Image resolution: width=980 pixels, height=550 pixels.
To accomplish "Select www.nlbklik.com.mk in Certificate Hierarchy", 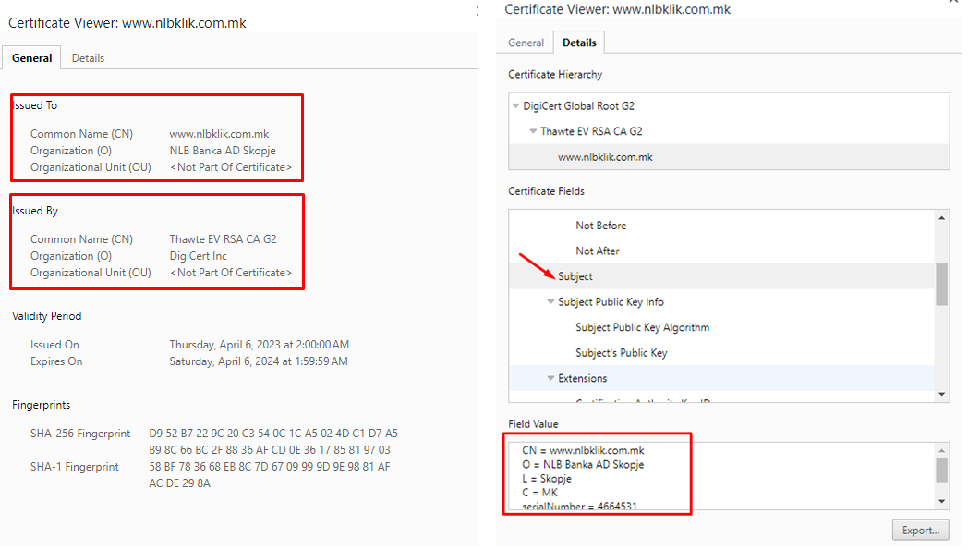I will [729, 157].
